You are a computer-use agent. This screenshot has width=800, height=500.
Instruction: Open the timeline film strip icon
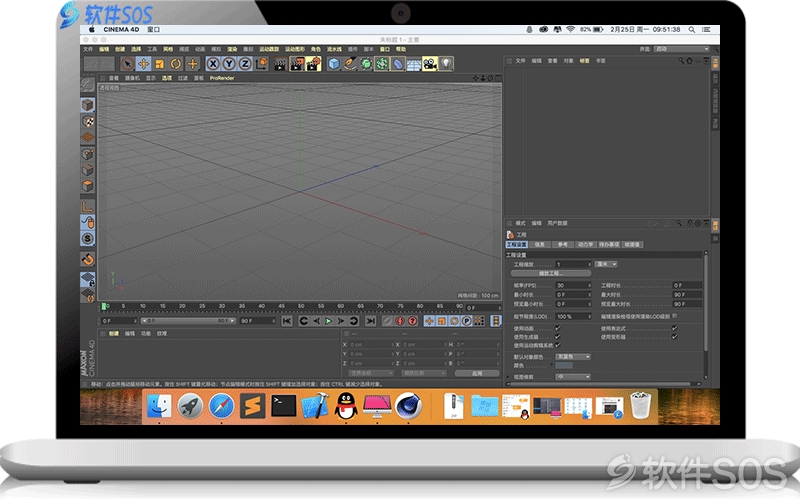point(495,321)
